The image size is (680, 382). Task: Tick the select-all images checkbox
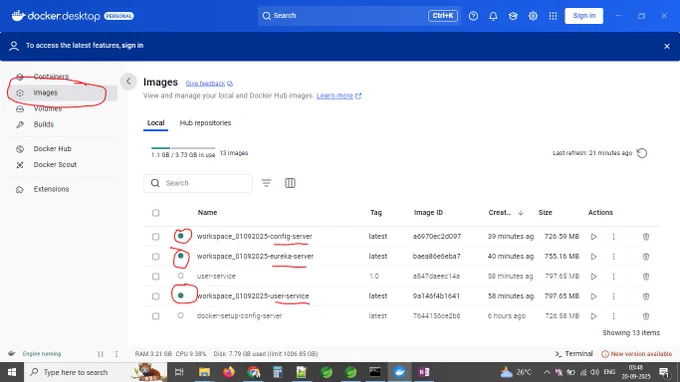point(156,213)
